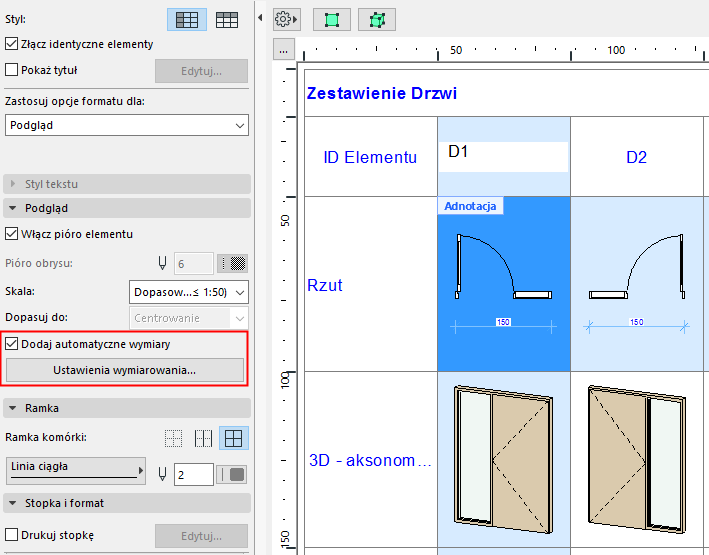This screenshot has height=555, width=709.
Task: Click the D1 element ID text field
Action: (x=504, y=156)
